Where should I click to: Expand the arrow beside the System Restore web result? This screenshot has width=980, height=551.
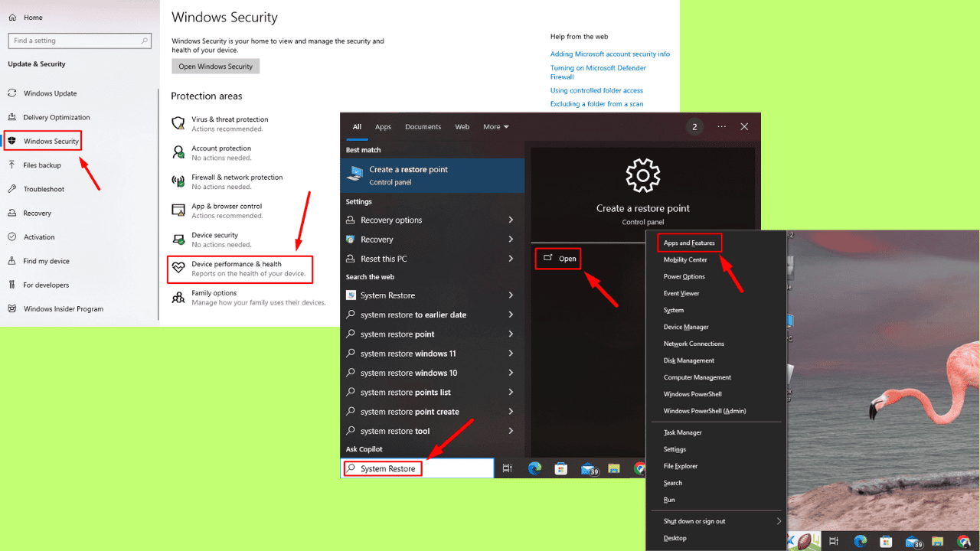tap(511, 295)
